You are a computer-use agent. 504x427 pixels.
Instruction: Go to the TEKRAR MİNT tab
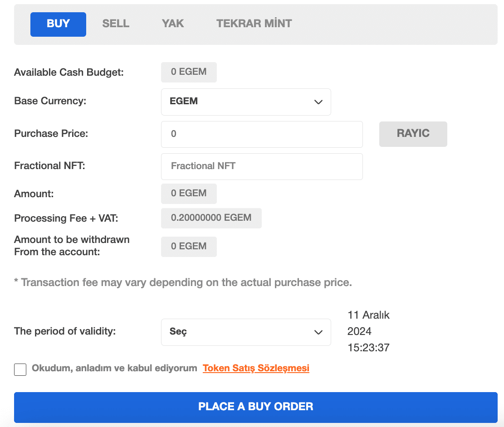[254, 24]
